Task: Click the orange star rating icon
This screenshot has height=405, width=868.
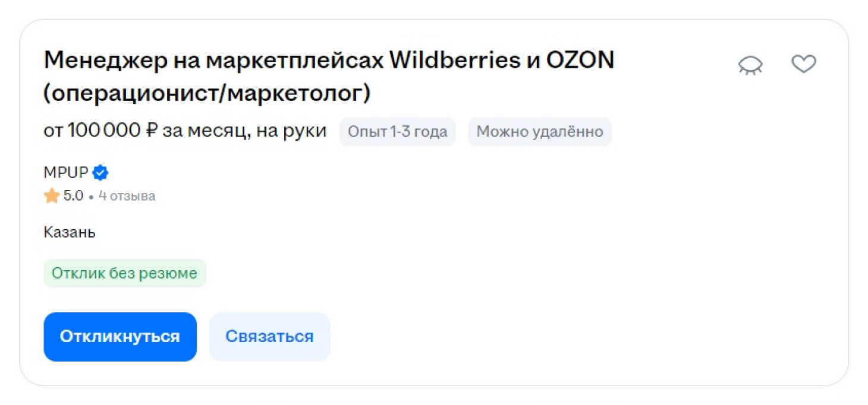Action: click(52, 195)
